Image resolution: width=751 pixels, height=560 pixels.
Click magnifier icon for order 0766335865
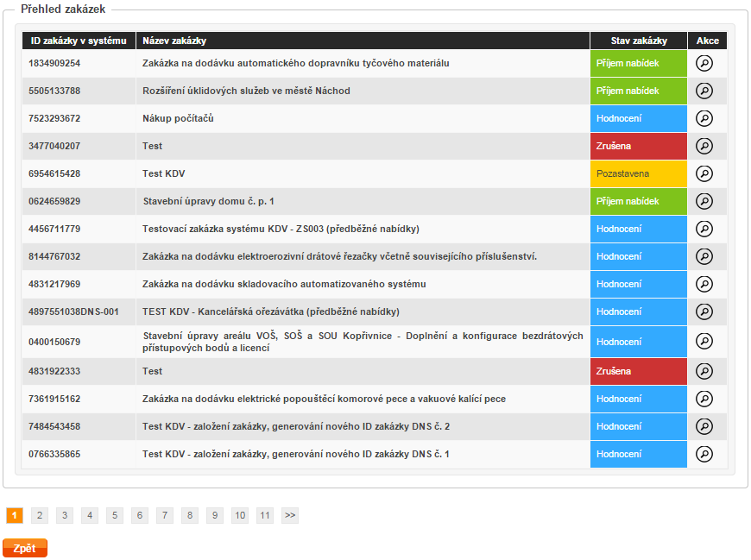704,454
